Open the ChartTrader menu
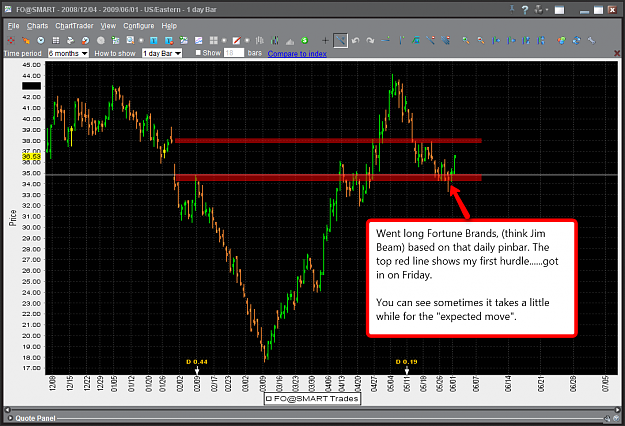 pyautogui.click(x=74, y=26)
